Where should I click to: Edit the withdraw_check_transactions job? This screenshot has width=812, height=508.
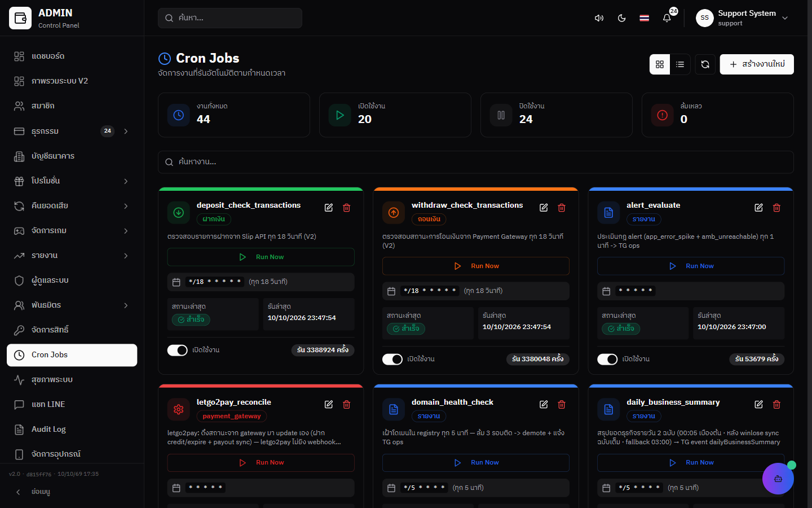click(x=544, y=208)
